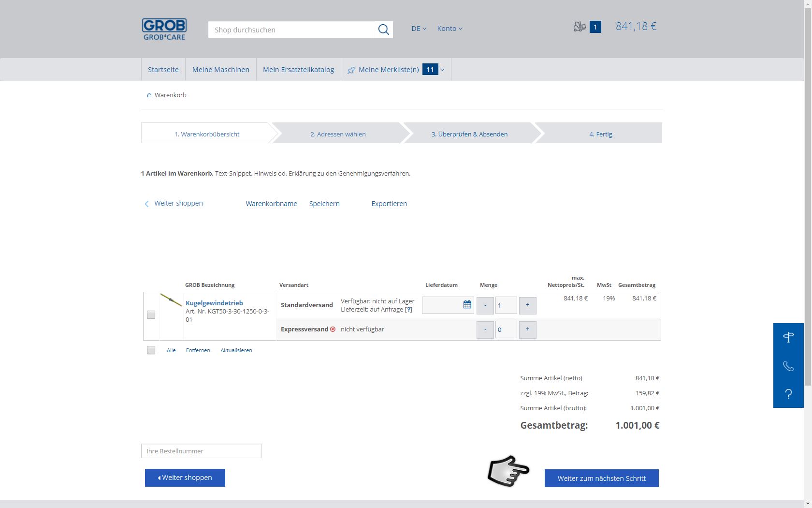Screen dimensions: 812x508
Task: Click the blue Weiter shoppen button
Action: [x=185, y=478]
